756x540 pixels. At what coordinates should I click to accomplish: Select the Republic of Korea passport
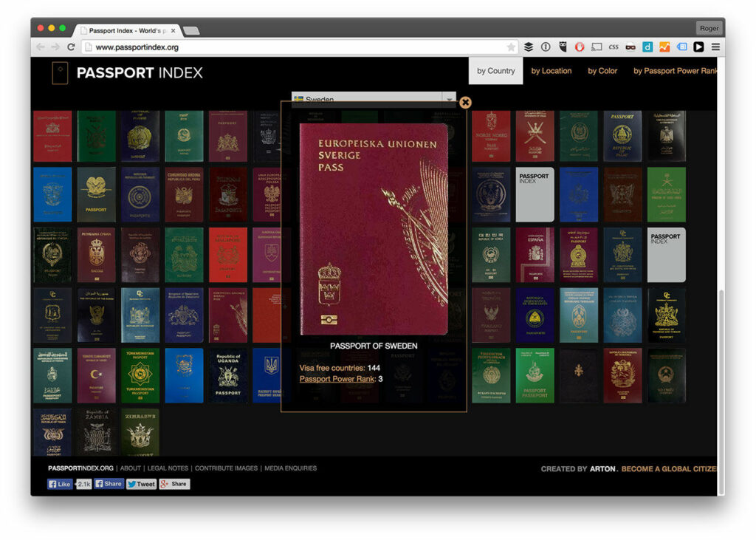(x=491, y=255)
